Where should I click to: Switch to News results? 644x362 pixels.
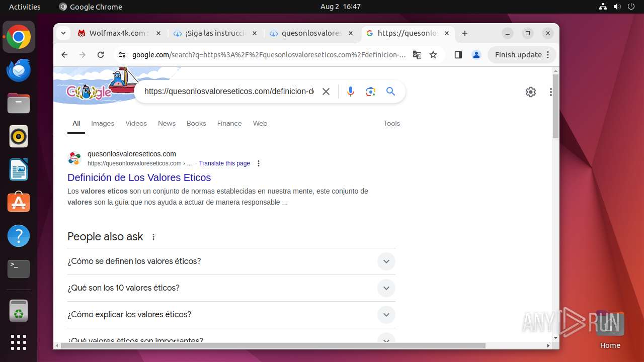[167, 123]
